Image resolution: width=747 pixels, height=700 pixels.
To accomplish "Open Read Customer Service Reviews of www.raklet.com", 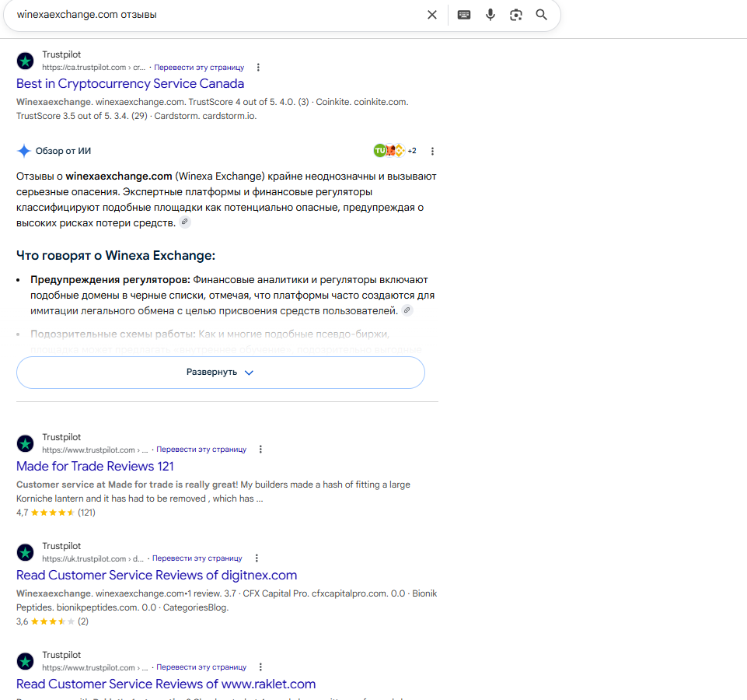I will [166, 684].
